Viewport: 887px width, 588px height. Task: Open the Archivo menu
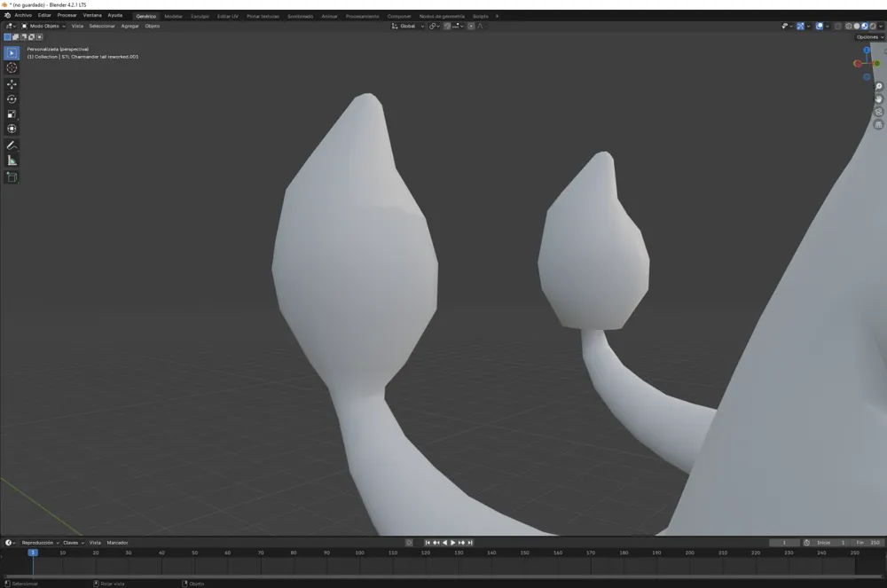23,15
